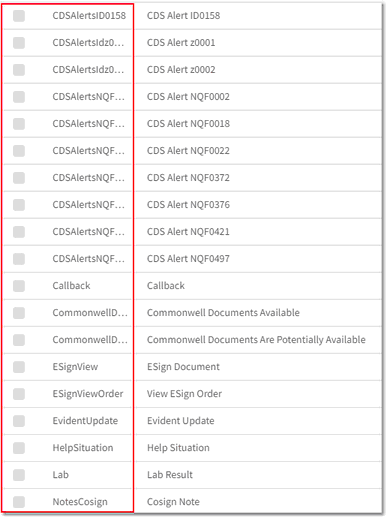Check the box for CDS Alert NQF0018

click(19, 124)
